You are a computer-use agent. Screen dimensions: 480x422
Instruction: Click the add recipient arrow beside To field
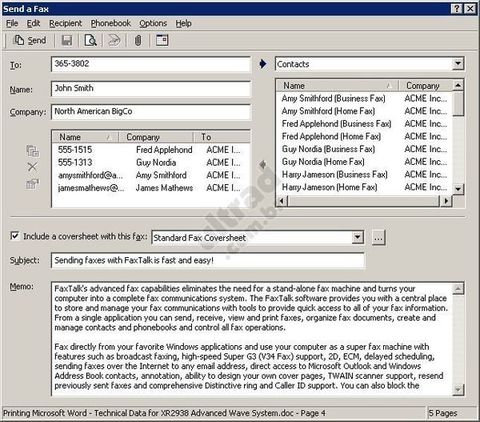(263, 64)
